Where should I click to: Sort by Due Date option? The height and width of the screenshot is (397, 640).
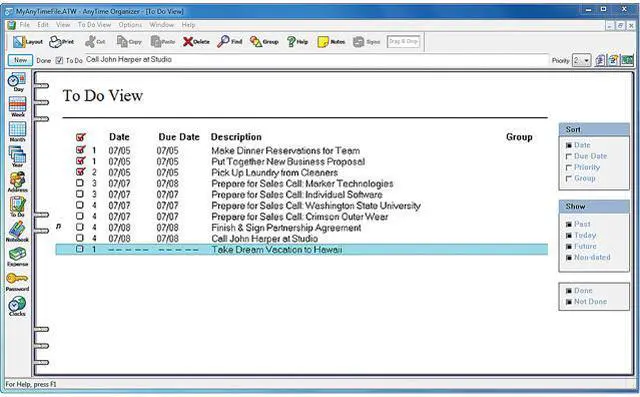point(569,156)
